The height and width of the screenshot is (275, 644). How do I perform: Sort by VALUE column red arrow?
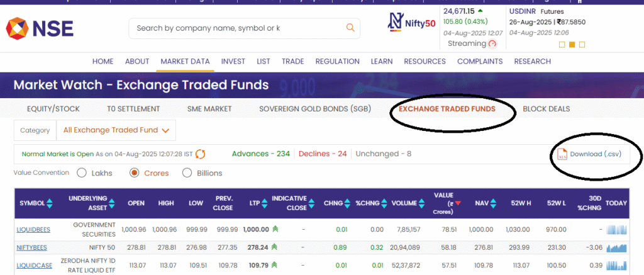click(458, 203)
